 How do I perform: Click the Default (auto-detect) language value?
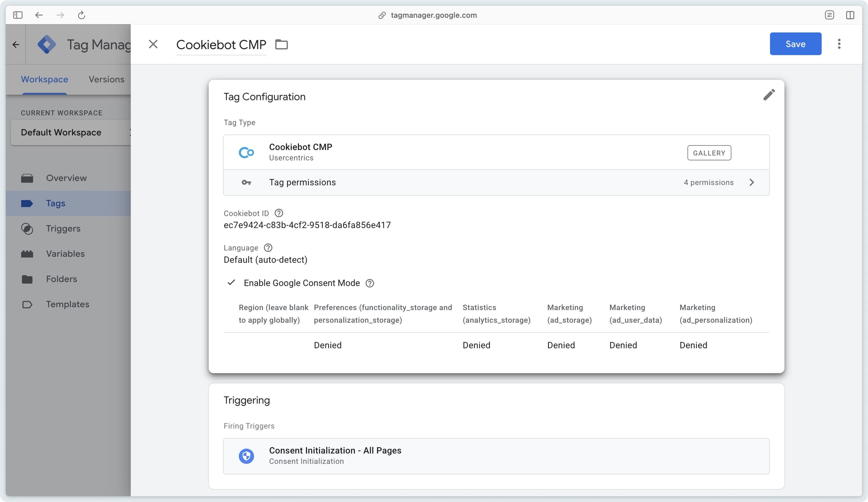tap(265, 260)
